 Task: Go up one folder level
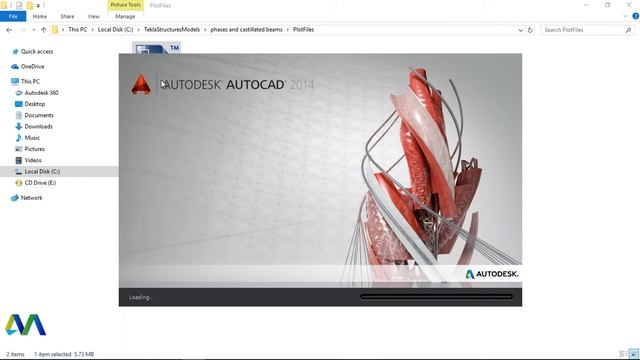(x=43, y=30)
